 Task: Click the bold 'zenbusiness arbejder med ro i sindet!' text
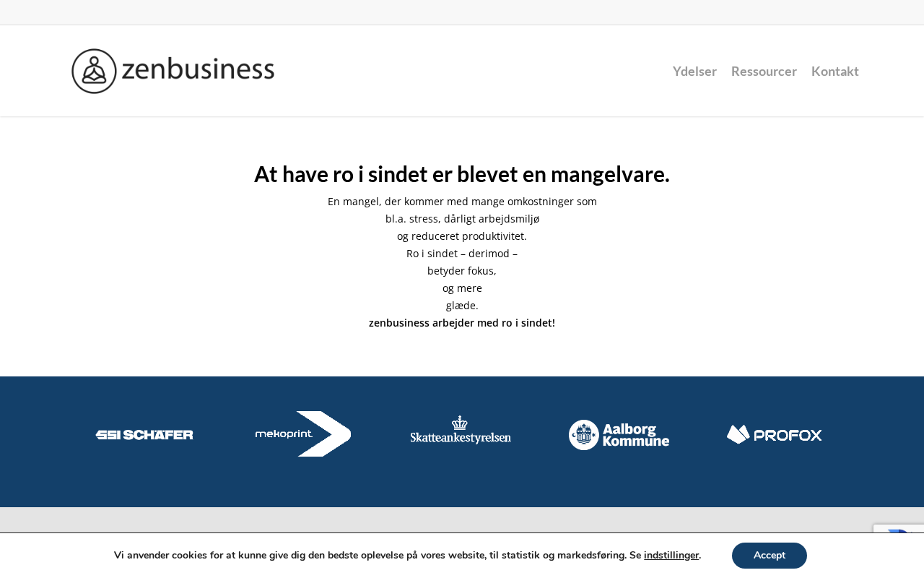pos(462,323)
